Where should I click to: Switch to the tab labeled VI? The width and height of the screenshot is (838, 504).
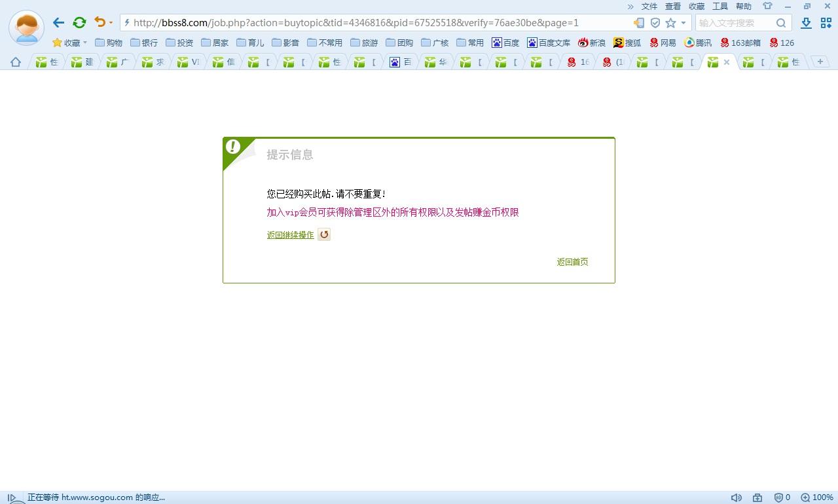pyautogui.click(x=189, y=62)
